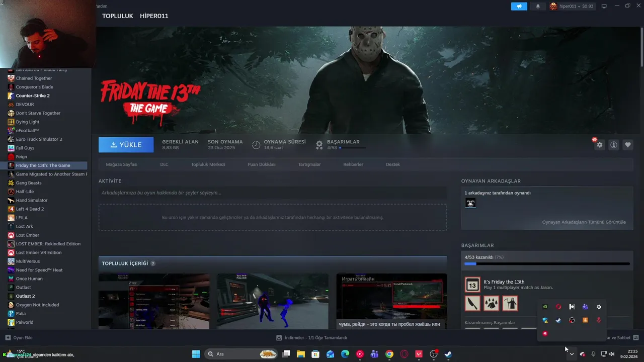Switch to Big Picture mode icon
Screen dimensions: 644x362
click(x=604, y=6)
